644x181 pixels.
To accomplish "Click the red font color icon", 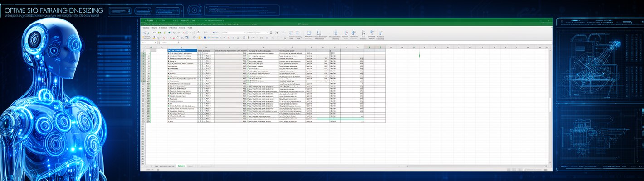I will click(174, 38).
